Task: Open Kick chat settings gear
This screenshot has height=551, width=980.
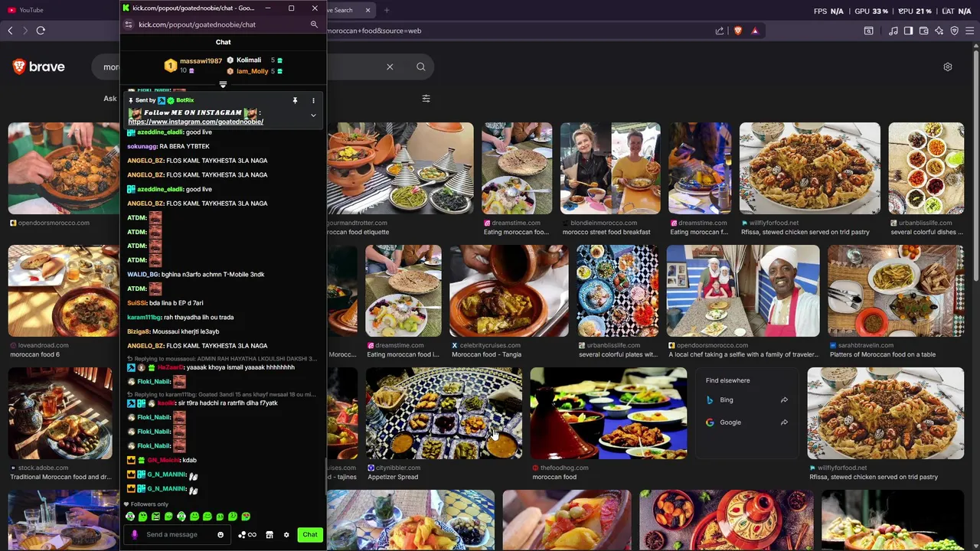Action: click(x=286, y=535)
